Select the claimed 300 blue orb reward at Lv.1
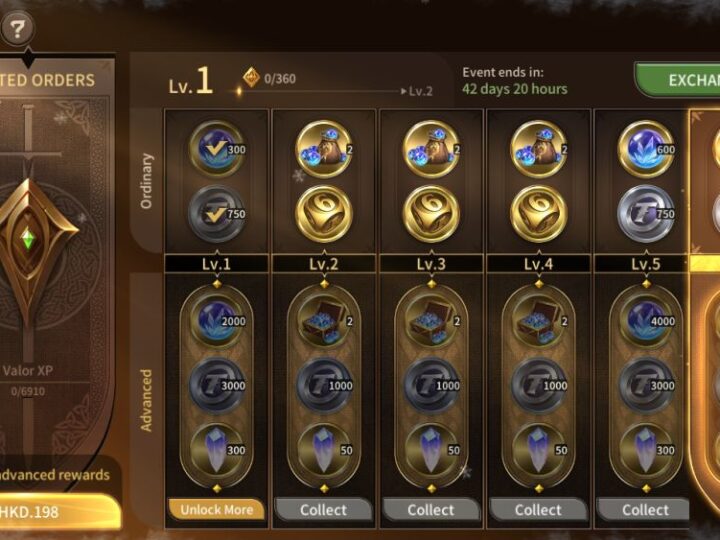Image resolution: width=720 pixels, height=540 pixels. (217, 149)
